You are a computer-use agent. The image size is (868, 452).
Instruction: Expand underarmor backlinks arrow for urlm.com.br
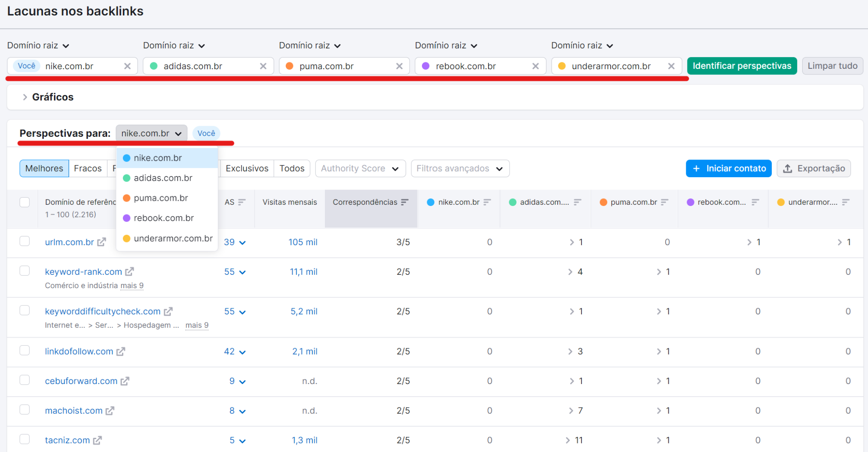[840, 242]
